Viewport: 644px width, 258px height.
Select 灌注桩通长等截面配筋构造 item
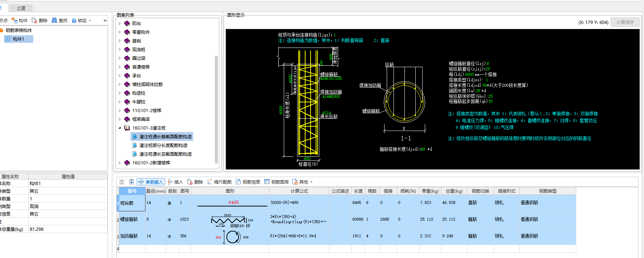(x=162, y=136)
